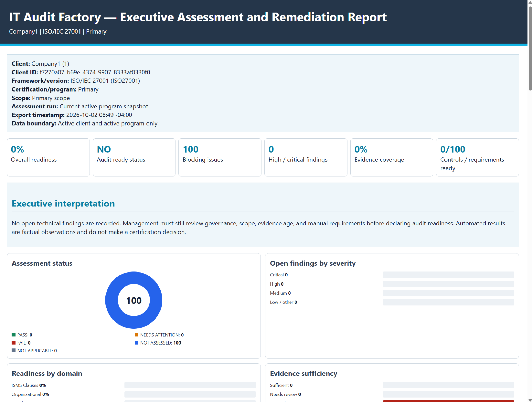
Task: Click the report title heading
Action: pos(198,17)
